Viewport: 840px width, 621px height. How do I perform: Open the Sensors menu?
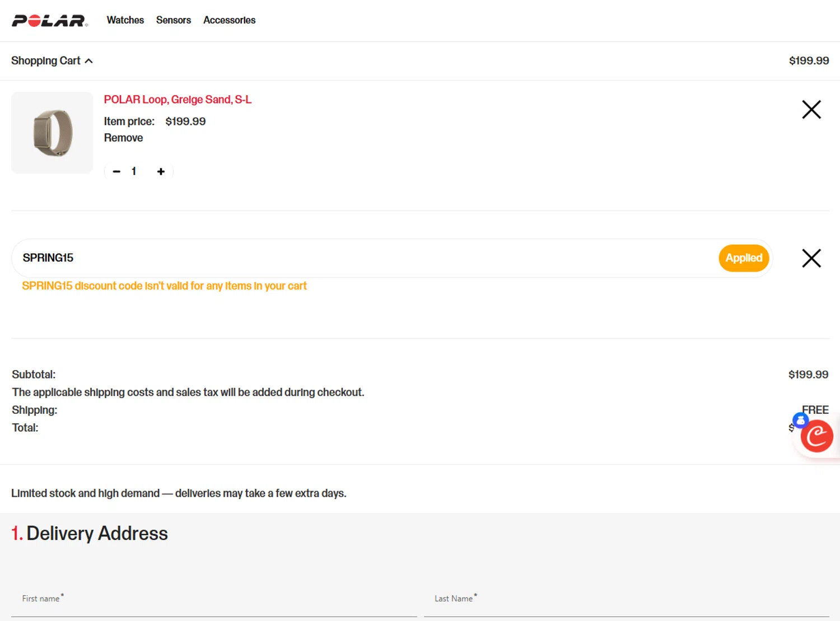tap(174, 20)
